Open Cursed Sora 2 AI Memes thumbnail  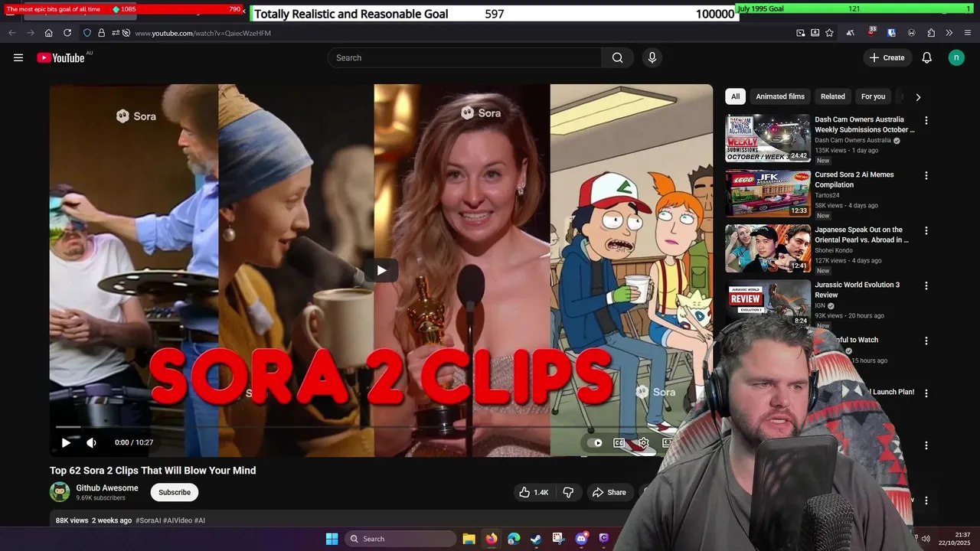click(768, 194)
